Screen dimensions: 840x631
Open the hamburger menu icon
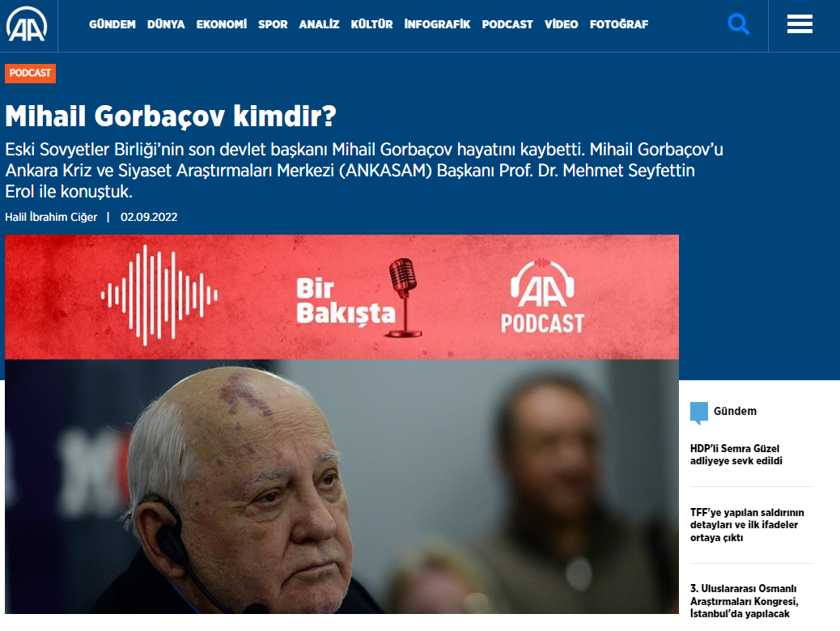click(x=800, y=24)
